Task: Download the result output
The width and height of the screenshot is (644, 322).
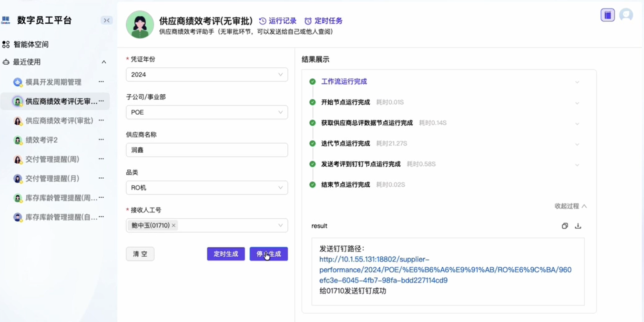Action: click(578, 226)
